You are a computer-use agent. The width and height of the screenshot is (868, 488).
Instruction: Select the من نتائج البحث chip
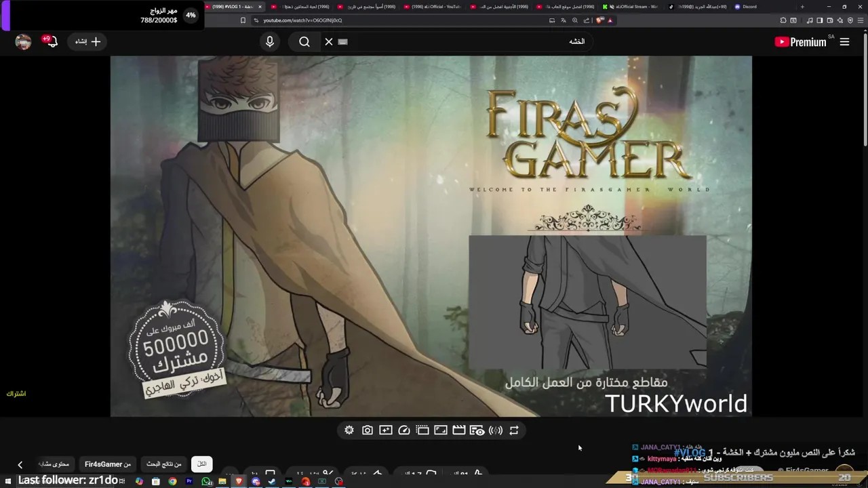click(164, 464)
